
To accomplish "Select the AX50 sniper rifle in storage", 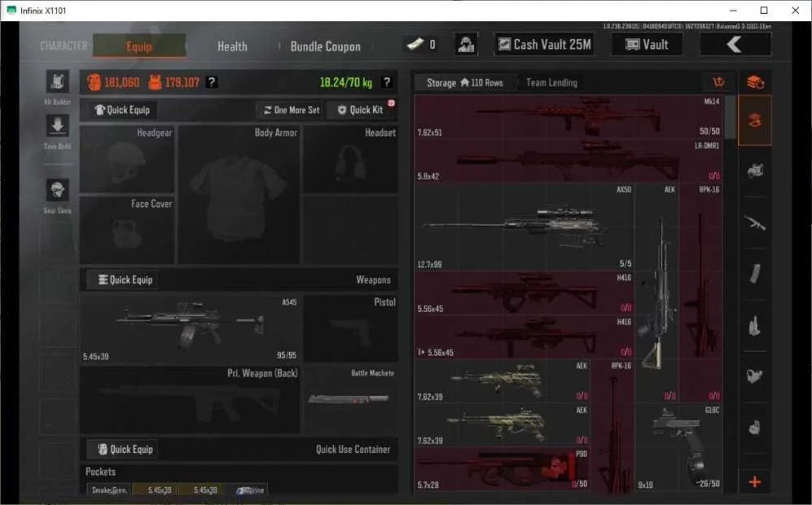I will pos(525,227).
